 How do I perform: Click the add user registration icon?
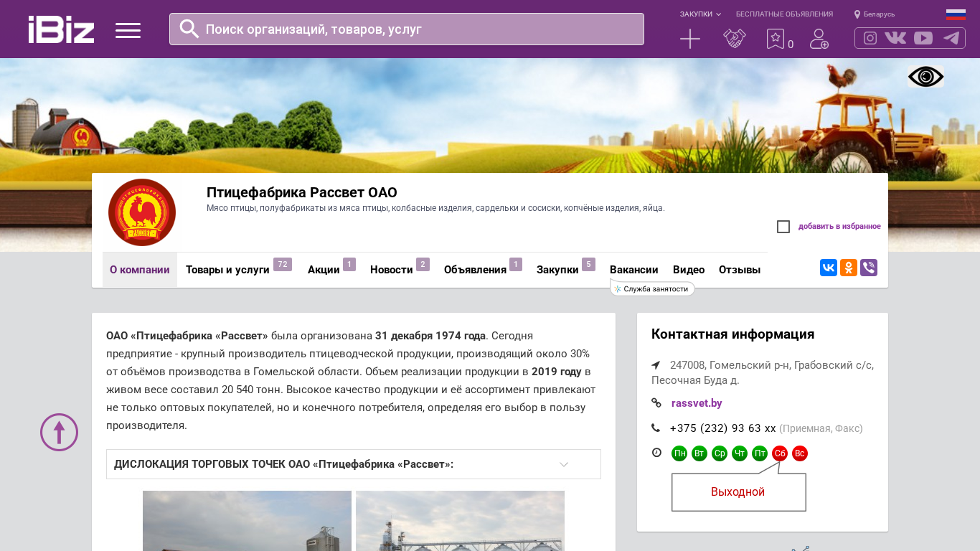pyautogui.click(x=819, y=39)
